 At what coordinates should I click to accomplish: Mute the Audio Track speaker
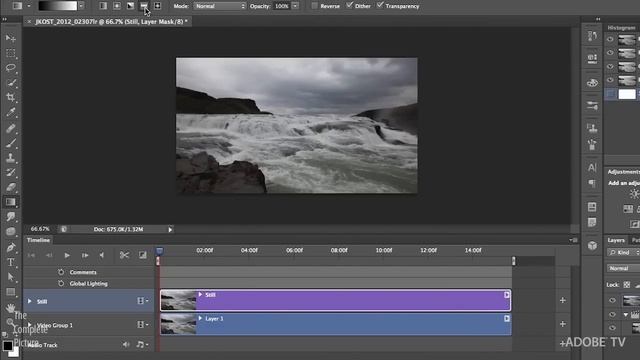tap(126, 345)
